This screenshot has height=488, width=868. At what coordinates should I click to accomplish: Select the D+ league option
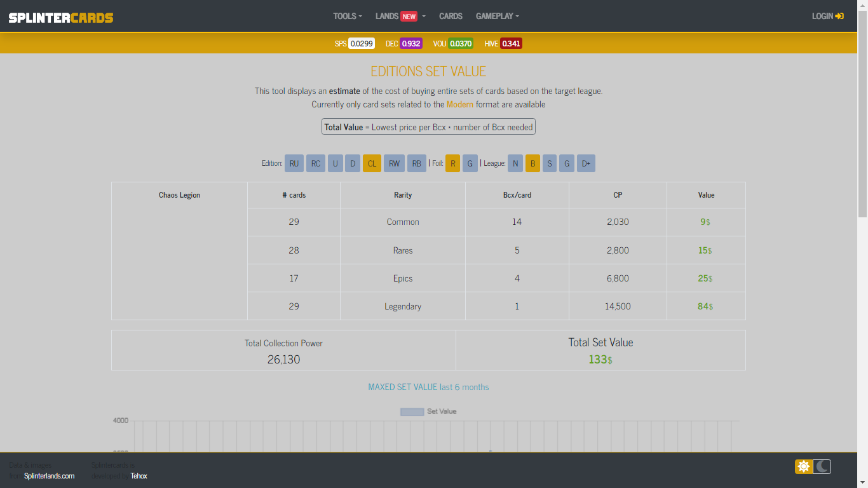tap(586, 163)
